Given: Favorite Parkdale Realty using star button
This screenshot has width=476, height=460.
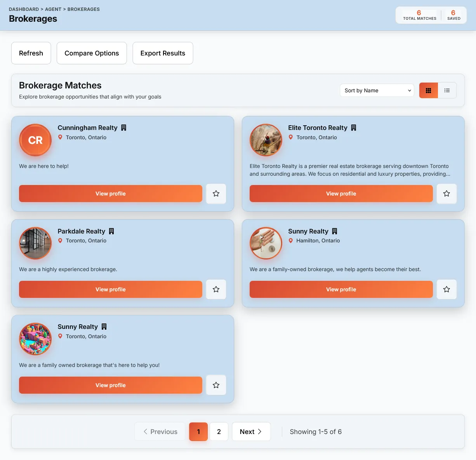Looking at the screenshot, I should tap(216, 289).
